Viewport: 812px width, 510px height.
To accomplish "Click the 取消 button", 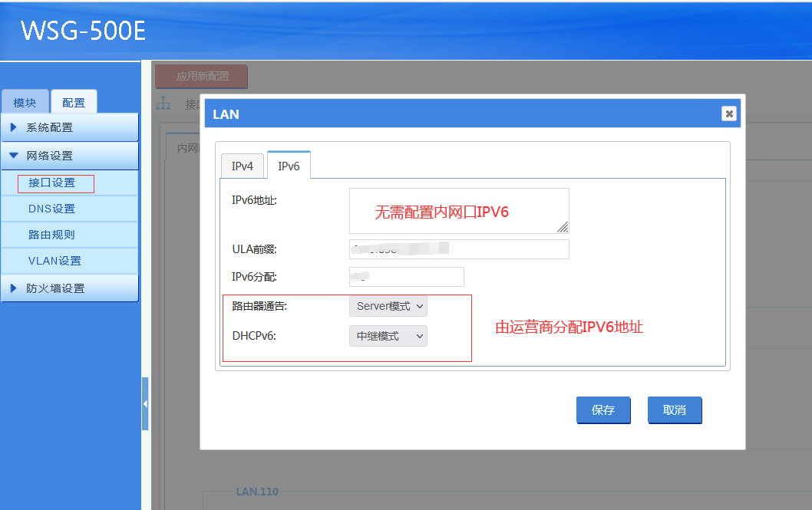I will click(x=675, y=410).
